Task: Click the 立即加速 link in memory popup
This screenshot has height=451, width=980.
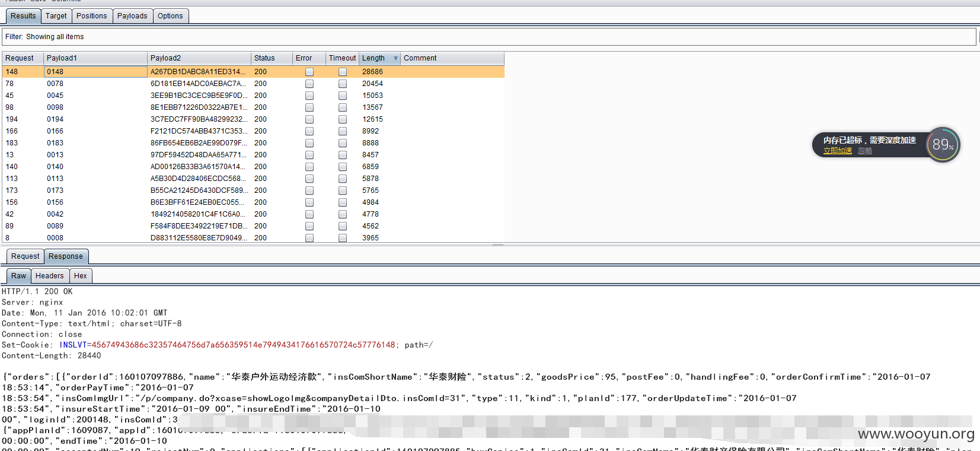Action: (x=838, y=151)
